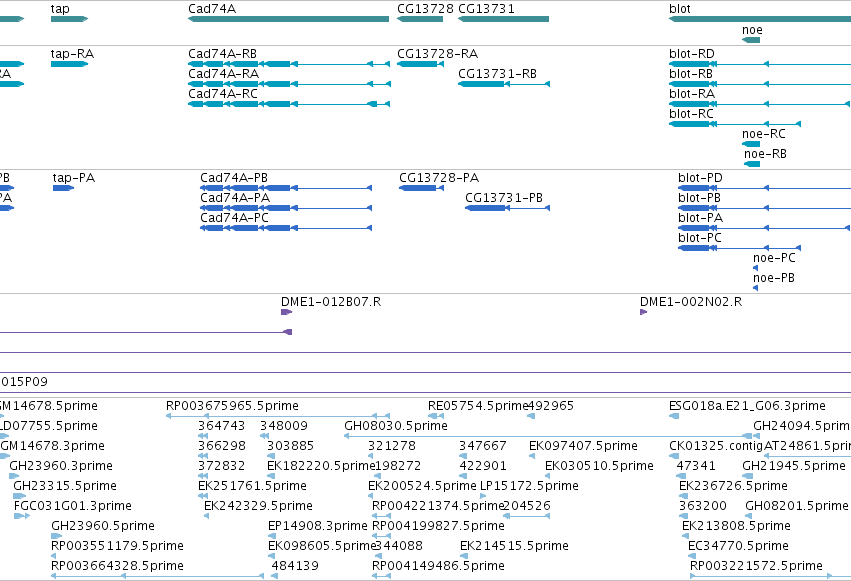
Task: Click EST GH08030.5prime
Action: [396, 426]
